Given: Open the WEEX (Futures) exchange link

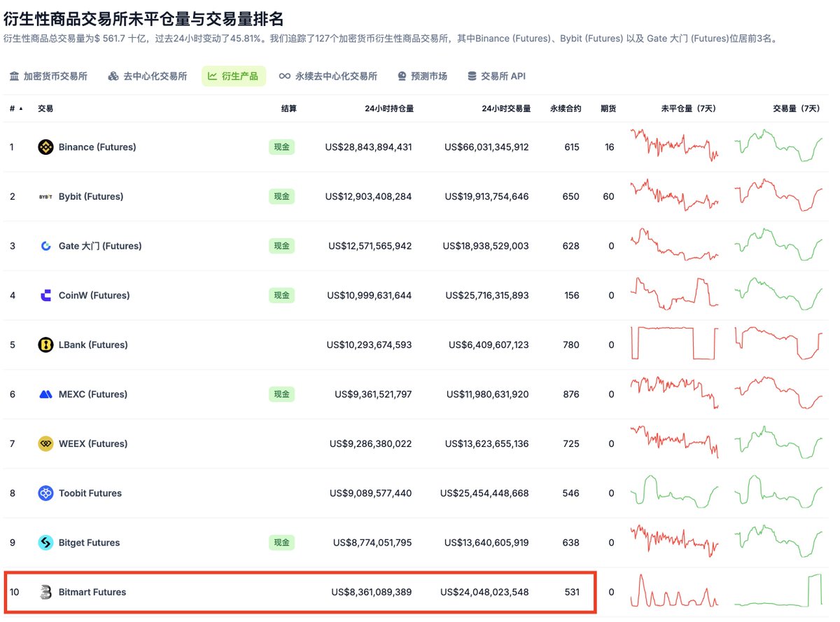Looking at the screenshot, I should (93, 443).
